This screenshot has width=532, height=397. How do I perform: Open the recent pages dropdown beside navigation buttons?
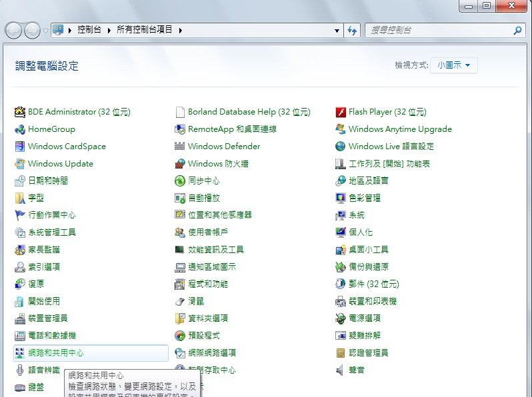[45, 31]
